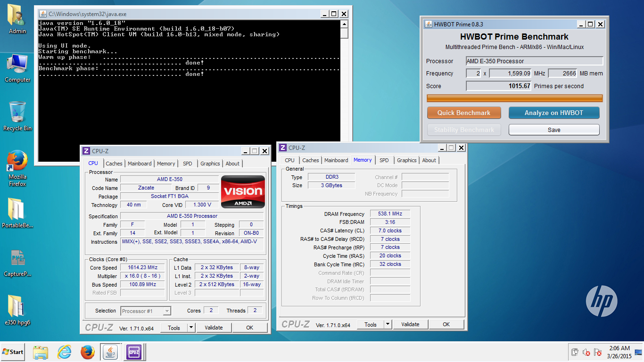
Task: Open the Computer desktop icon
Action: click(x=17, y=69)
